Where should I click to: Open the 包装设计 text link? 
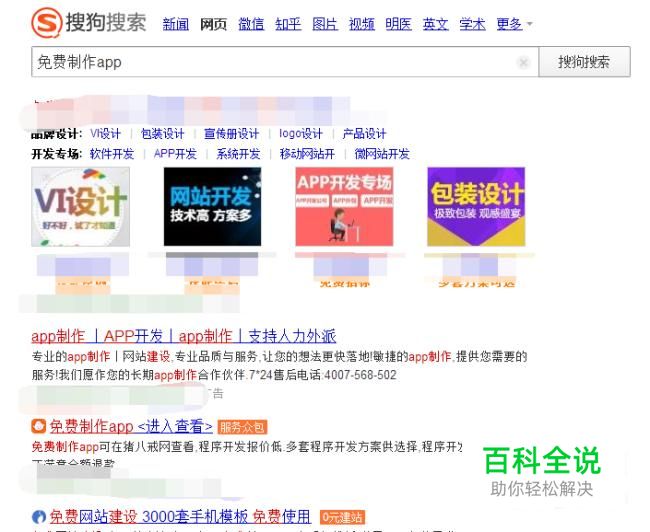click(x=162, y=134)
